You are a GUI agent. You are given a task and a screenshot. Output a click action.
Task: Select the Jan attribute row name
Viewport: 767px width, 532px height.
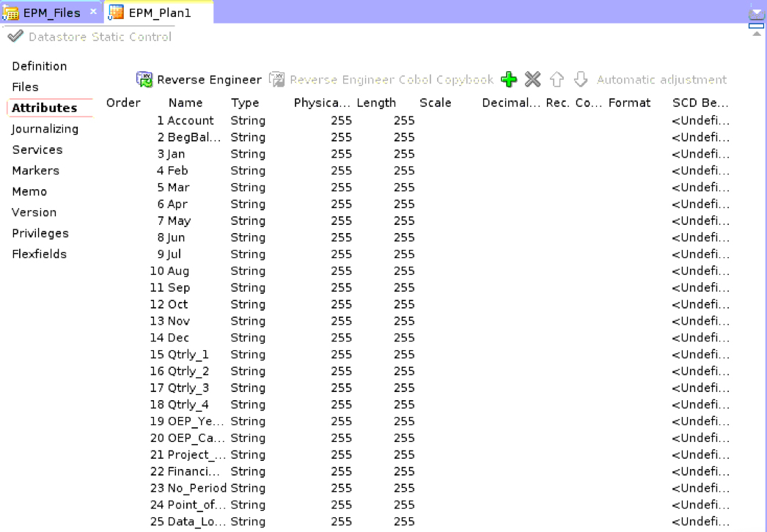pos(176,154)
